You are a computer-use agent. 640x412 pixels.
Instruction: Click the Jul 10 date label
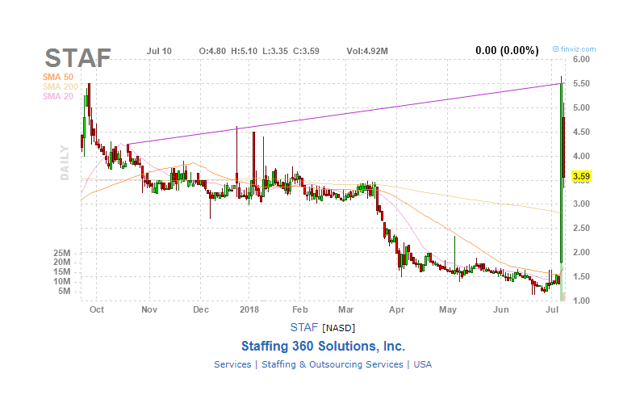pos(159,51)
